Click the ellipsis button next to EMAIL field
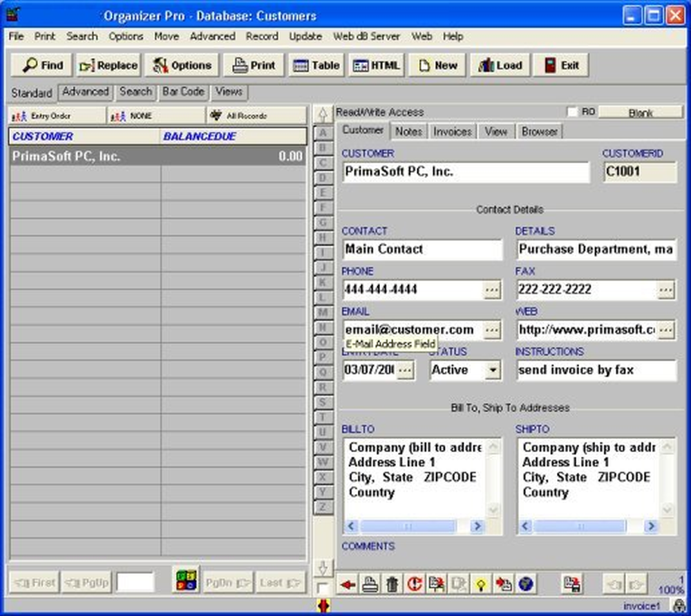Viewport: 691px width, 616px height. (x=492, y=330)
